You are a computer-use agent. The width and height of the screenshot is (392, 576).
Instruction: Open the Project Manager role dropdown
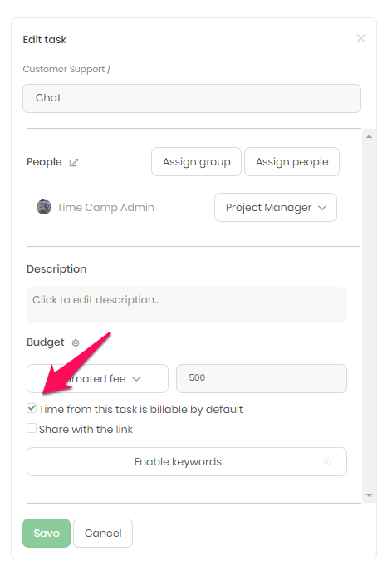click(x=276, y=208)
